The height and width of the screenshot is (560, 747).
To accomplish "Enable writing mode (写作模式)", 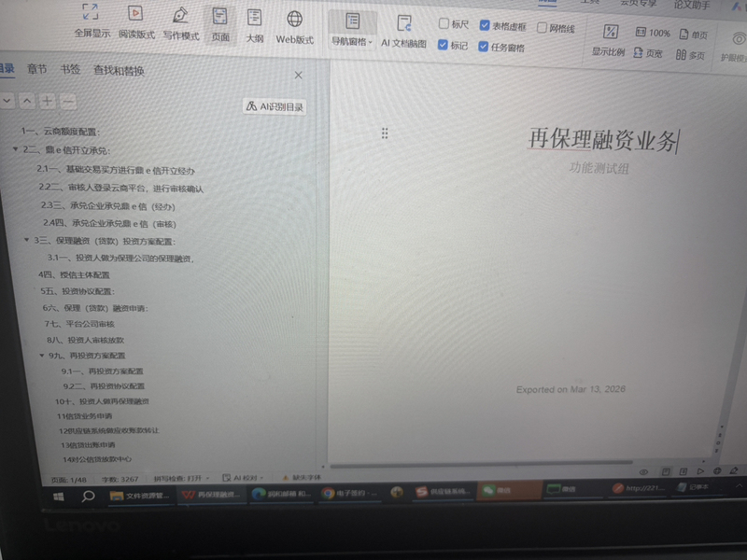I will point(180,24).
